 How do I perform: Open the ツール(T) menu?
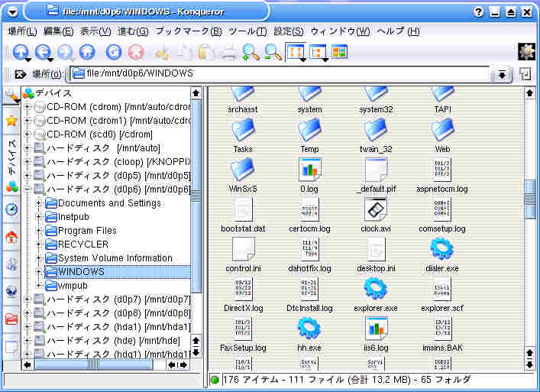point(247,31)
